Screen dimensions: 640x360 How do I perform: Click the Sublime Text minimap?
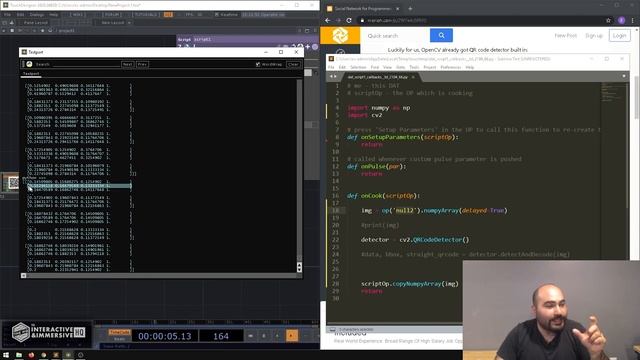pyautogui.click(x=614, y=92)
